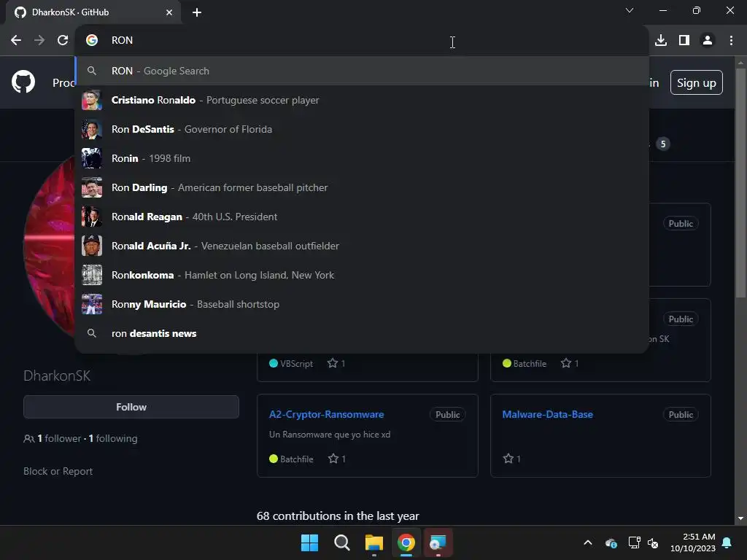Select the Ronald Acuña Jr. suggestion
Viewport: 747px width, 560px height.
click(362, 246)
